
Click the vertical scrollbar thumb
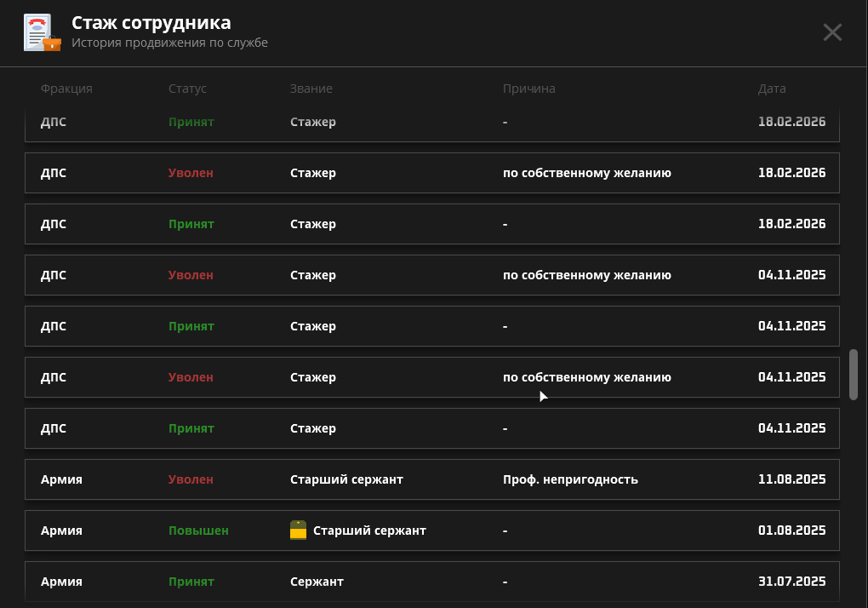(x=853, y=375)
